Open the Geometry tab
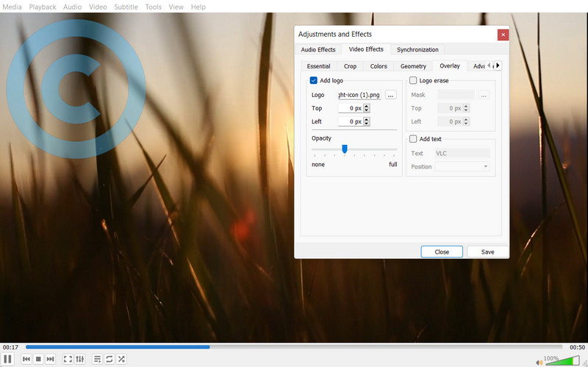The width and height of the screenshot is (588, 367). 413,66
